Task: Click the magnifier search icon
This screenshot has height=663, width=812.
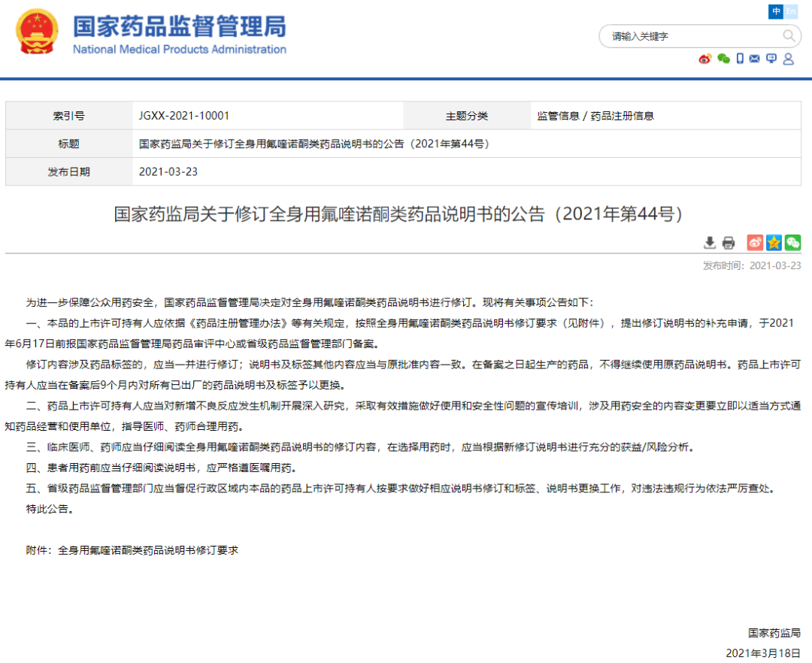Action: (x=789, y=35)
